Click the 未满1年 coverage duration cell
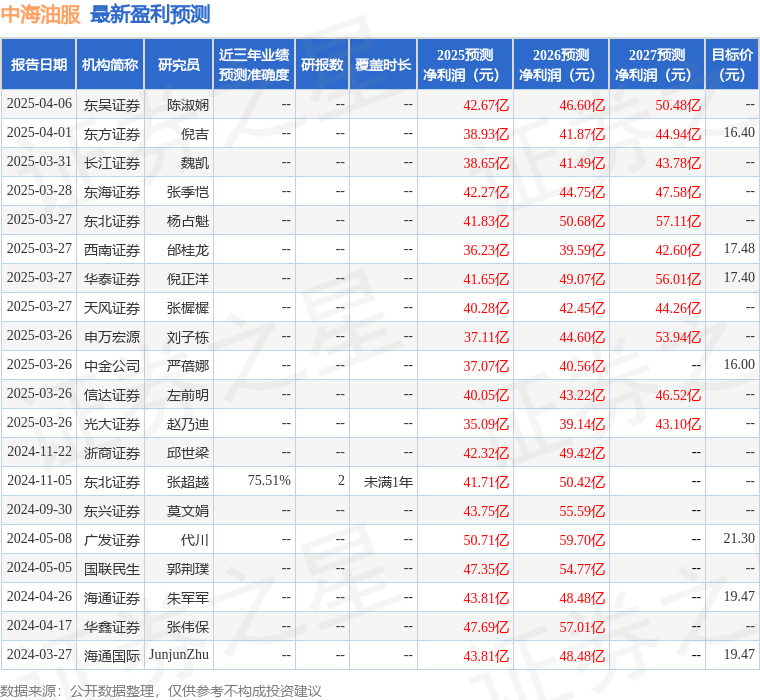The height and width of the screenshot is (700, 760). (388, 481)
